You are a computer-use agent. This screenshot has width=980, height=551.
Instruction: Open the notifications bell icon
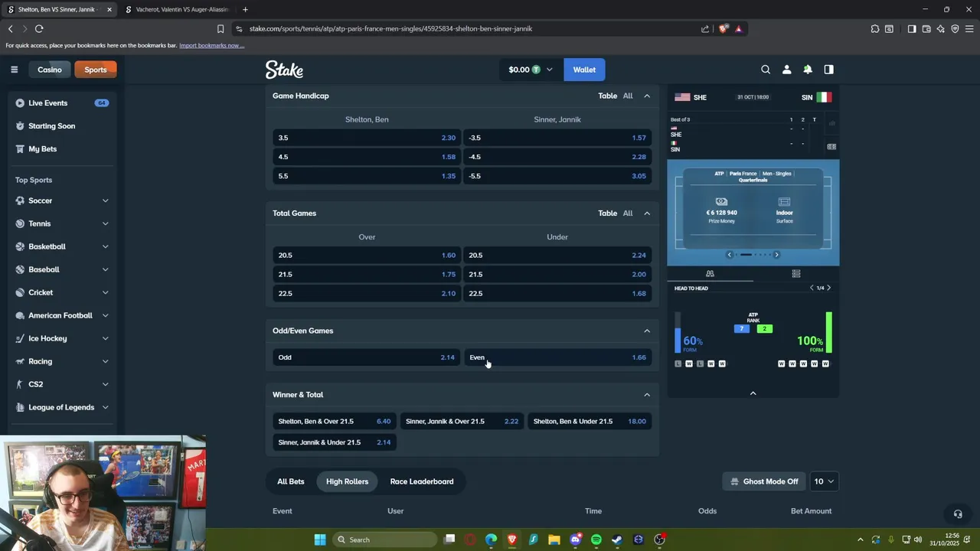point(808,70)
